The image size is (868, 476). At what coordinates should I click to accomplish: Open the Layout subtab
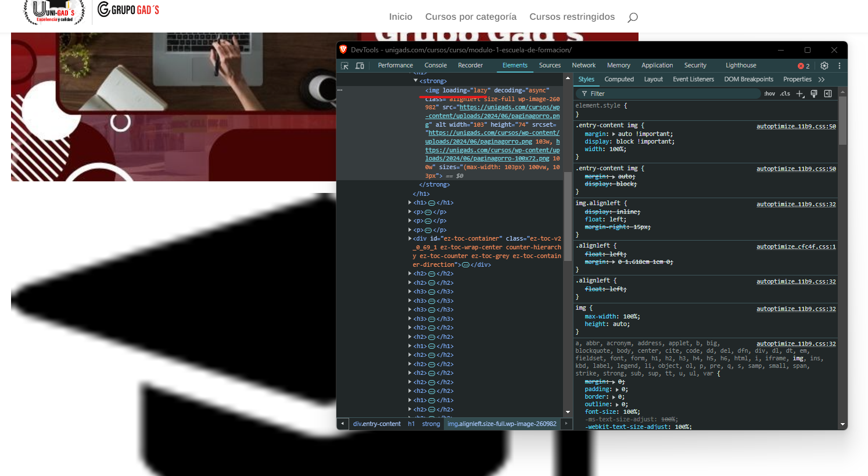[654, 80]
